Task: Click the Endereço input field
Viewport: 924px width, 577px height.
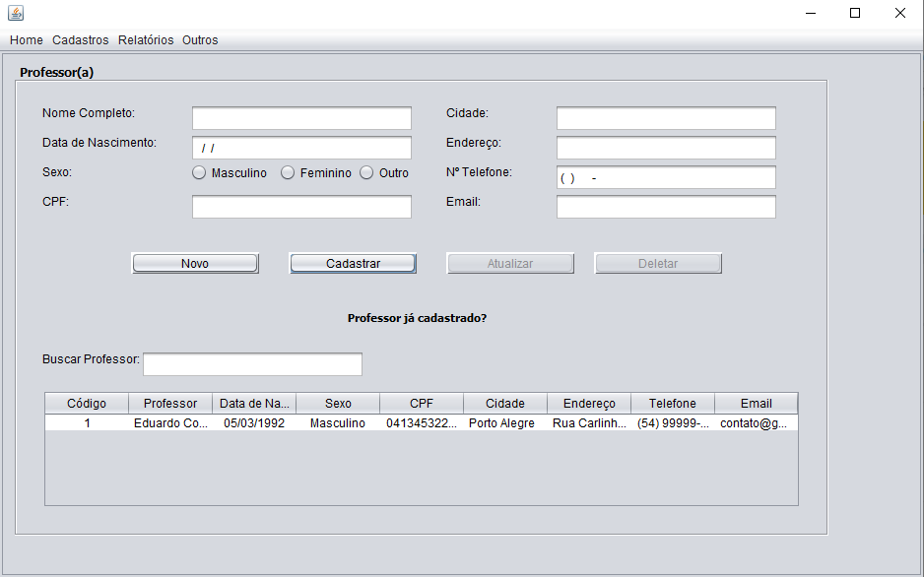Action: (x=667, y=148)
